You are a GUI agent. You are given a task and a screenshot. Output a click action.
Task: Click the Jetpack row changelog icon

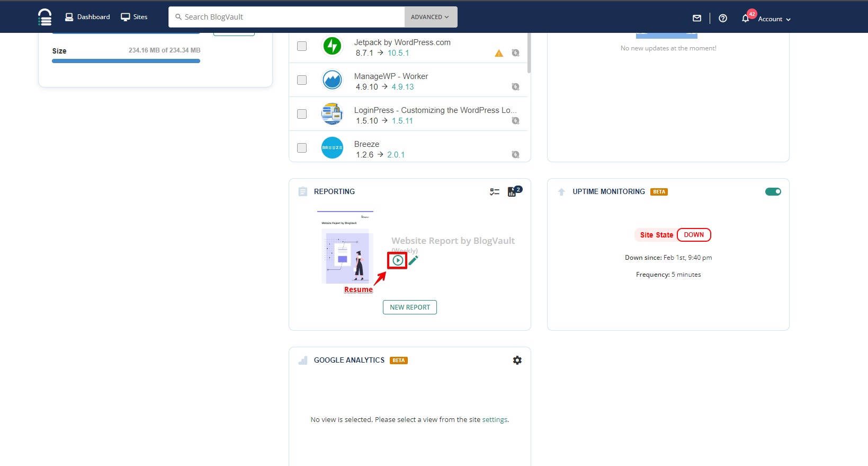[x=515, y=53]
